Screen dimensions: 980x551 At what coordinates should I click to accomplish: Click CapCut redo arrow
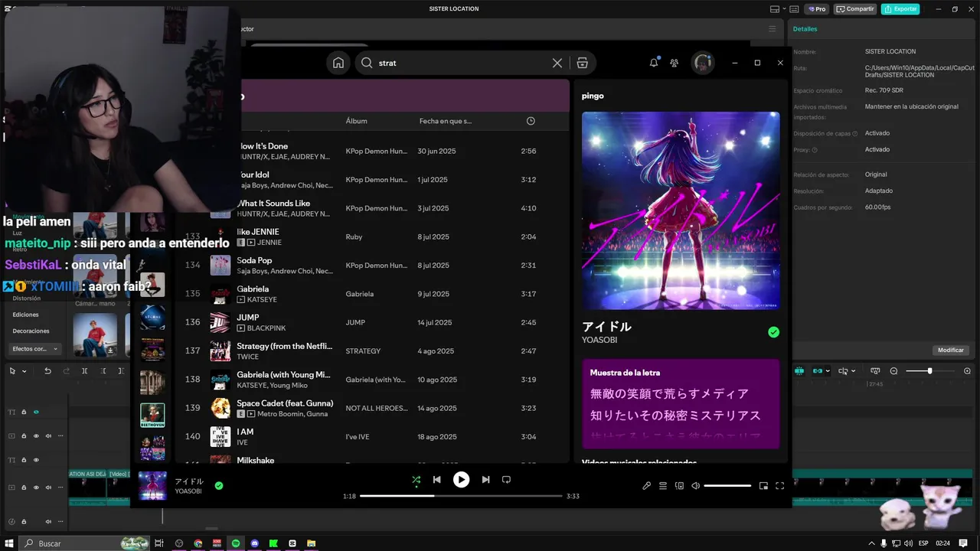pos(67,371)
